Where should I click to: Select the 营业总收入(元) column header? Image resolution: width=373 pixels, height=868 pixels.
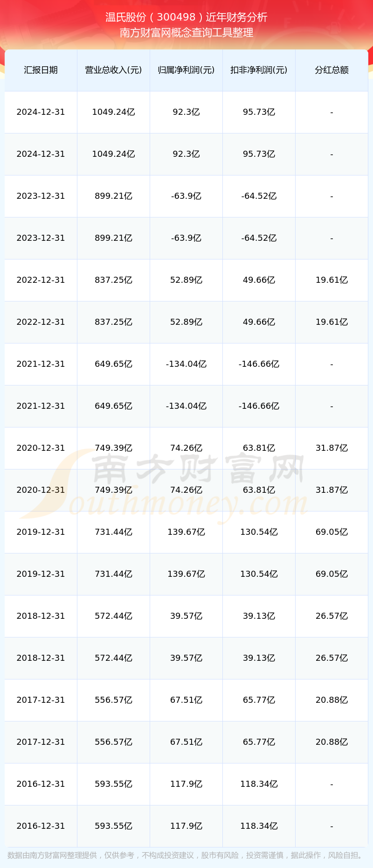[x=113, y=70]
